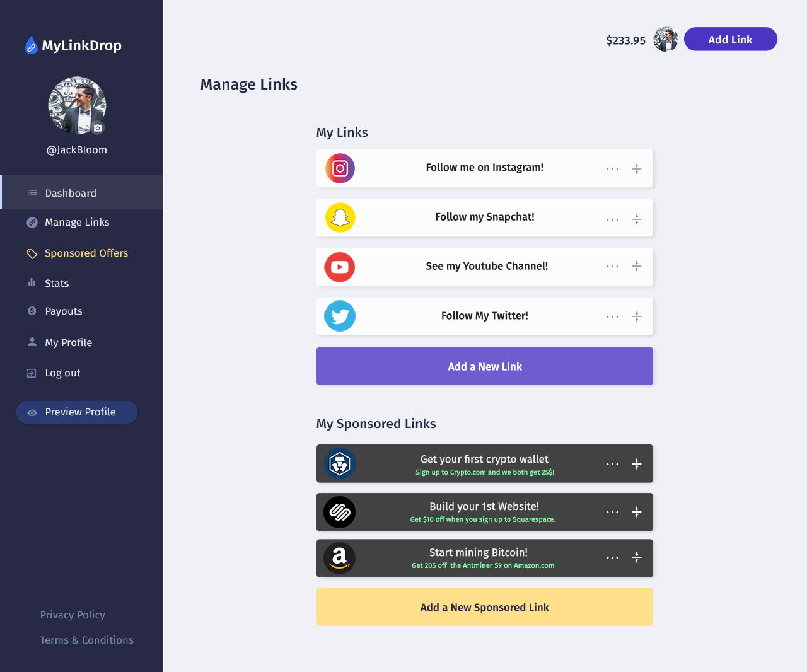Click the Manage Links chain icon

click(32, 222)
